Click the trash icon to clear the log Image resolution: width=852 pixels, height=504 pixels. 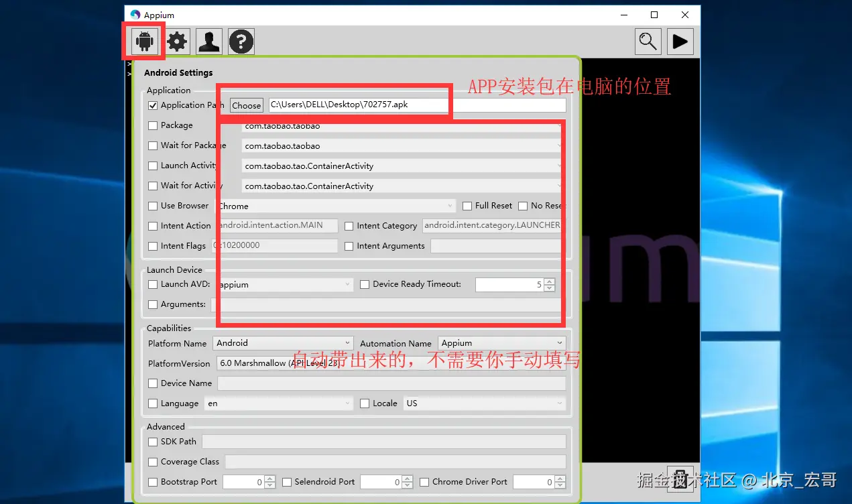(680, 480)
